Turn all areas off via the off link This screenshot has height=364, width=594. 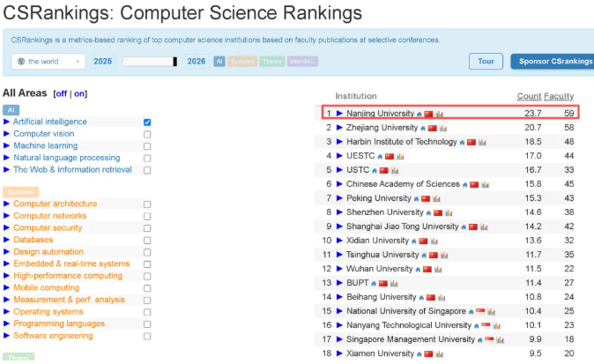pos(62,93)
